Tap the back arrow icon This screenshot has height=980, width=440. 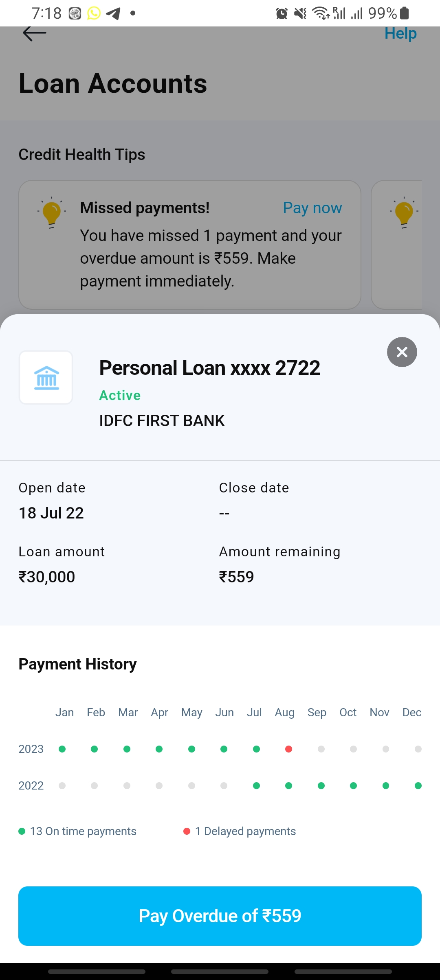point(34,33)
